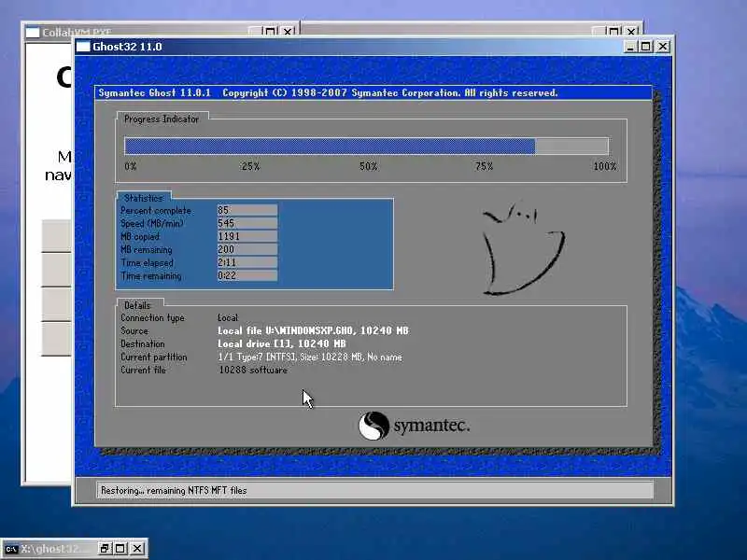Image resolution: width=747 pixels, height=560 pixels.
Task: Close the Ghost32 11.0 window
Action: pos(663,47)
